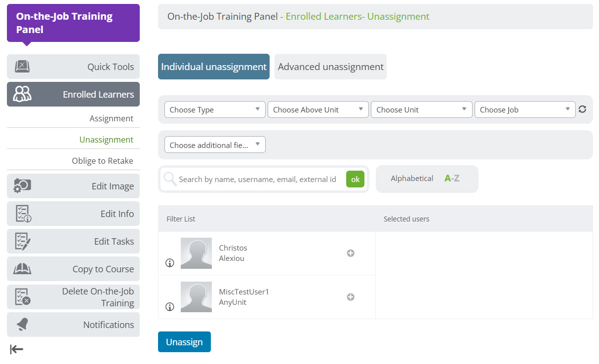Open Edit Tasks menu label

click(114, 241)
